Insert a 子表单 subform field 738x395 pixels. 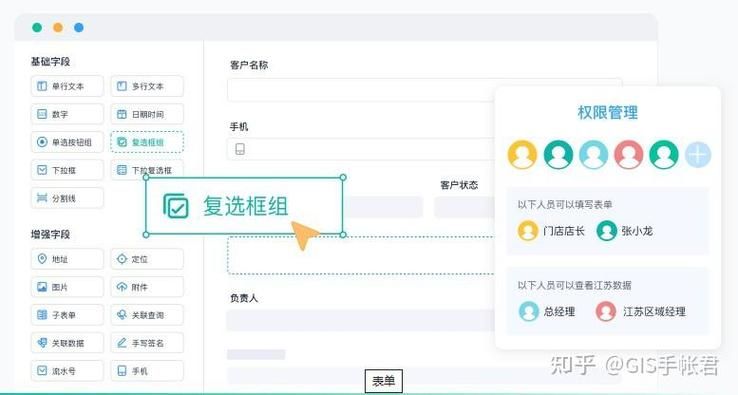pyautogui.click(x=67, y=315)
